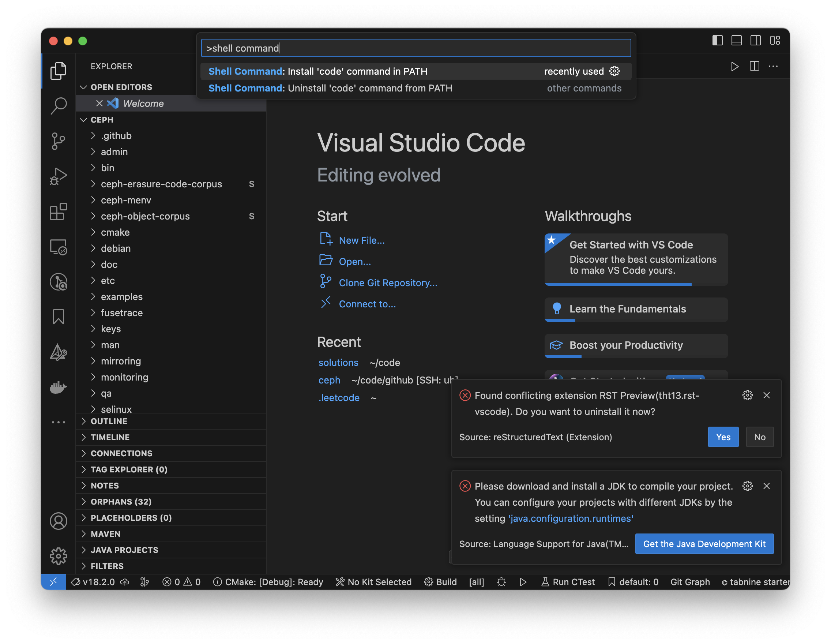
Task: Click the debug bug icon in status bar
Action: coord(501,581)
